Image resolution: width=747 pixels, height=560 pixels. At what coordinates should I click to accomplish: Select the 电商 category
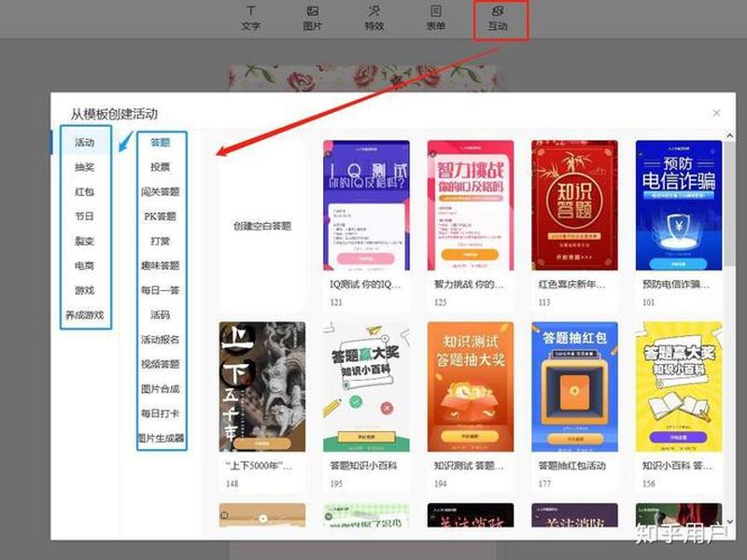pos(85,266)
